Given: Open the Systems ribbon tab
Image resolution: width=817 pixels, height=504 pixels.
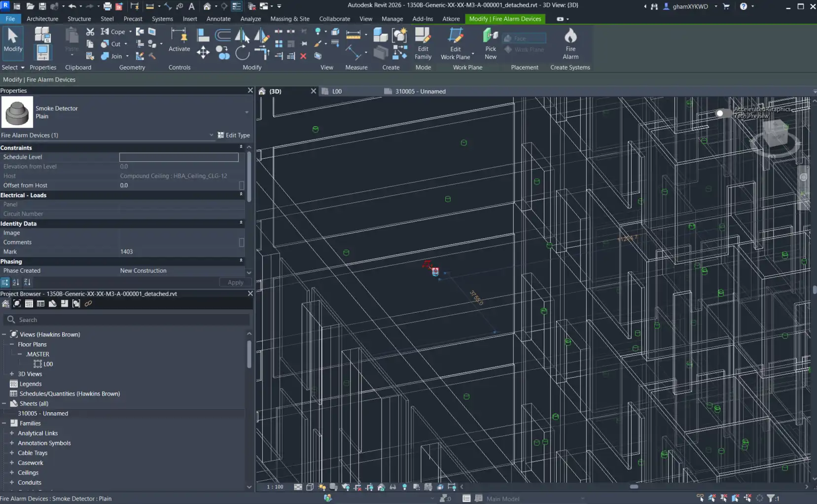Looking at the screenshot, I should [162, 19].
